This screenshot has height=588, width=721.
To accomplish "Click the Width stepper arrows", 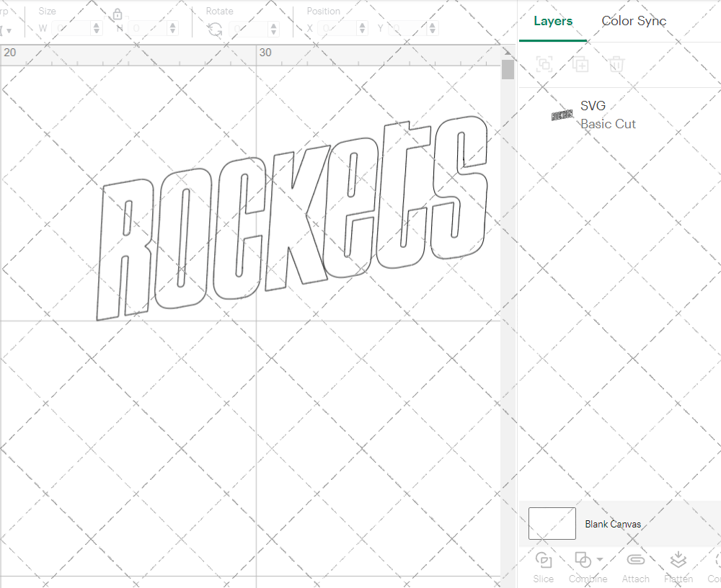I will pyautogui.click(x=97, y=29).
